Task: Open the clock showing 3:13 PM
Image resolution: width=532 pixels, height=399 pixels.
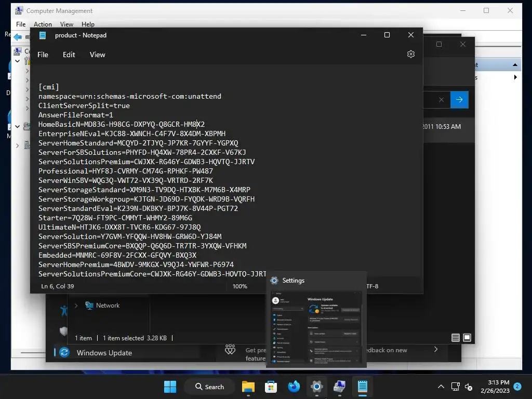Action: pyautogui.click(x=495, y=387)
